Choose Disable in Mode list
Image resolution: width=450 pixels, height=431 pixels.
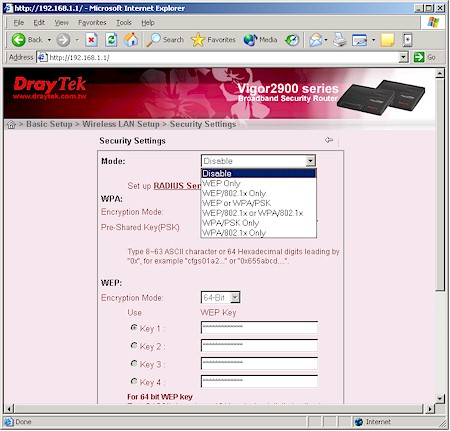[x=258, y=173]
